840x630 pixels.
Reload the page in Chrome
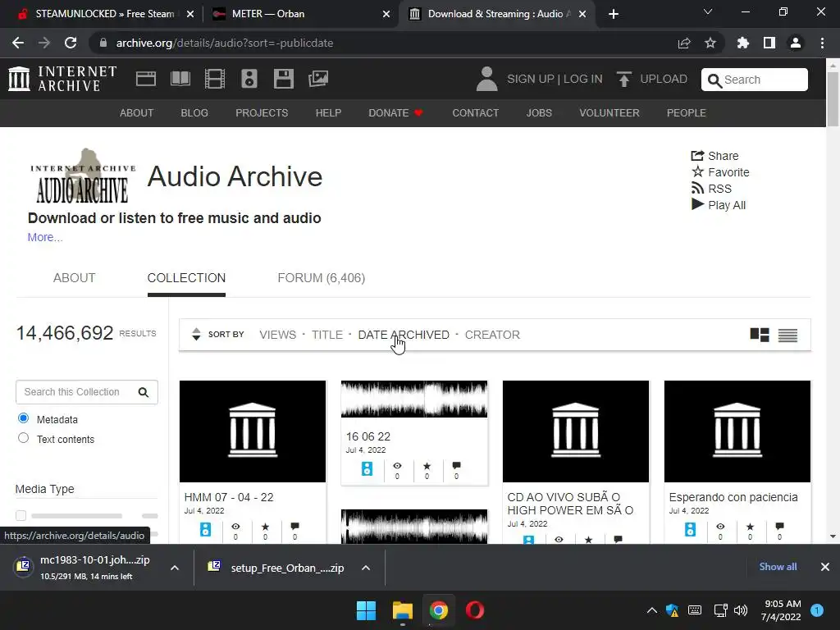pyautogui.click(x=71, y=43)
